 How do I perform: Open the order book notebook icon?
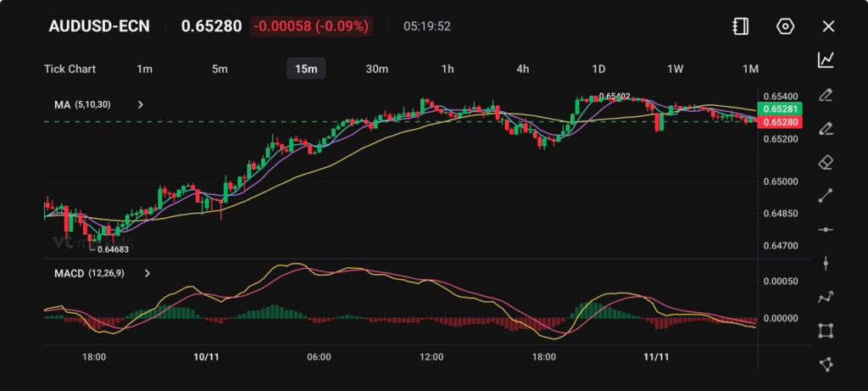(x=740, y=26)
